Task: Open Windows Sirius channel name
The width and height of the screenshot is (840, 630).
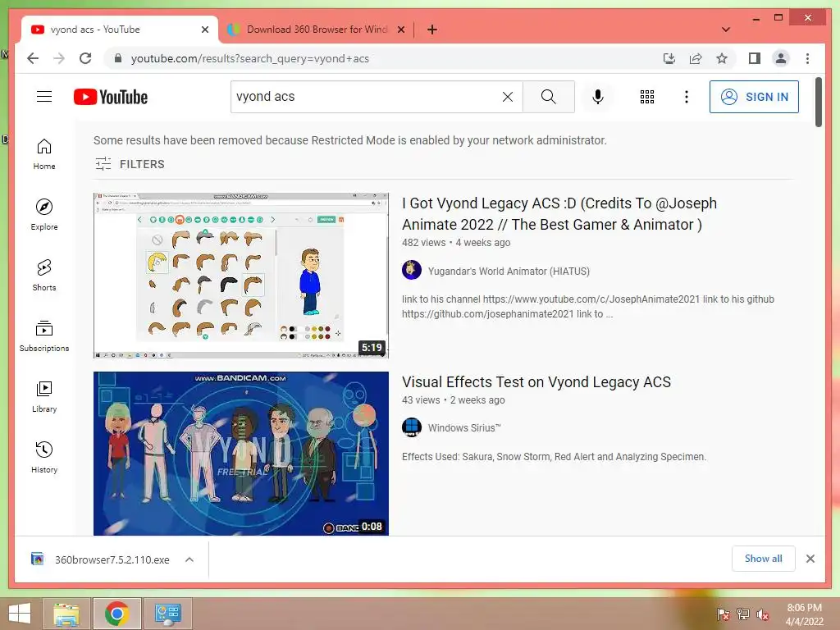Action: tap(464, 427)
